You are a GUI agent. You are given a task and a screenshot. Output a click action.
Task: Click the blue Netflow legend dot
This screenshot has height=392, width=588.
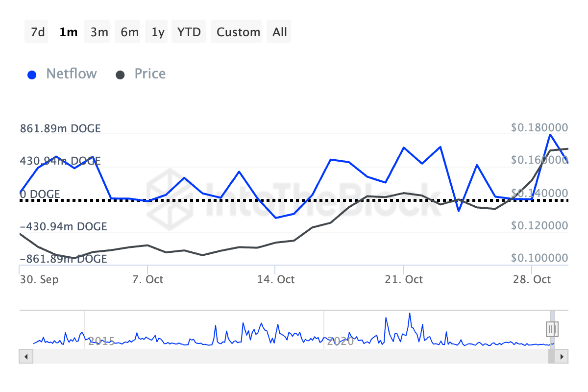[x=32, y=75]
